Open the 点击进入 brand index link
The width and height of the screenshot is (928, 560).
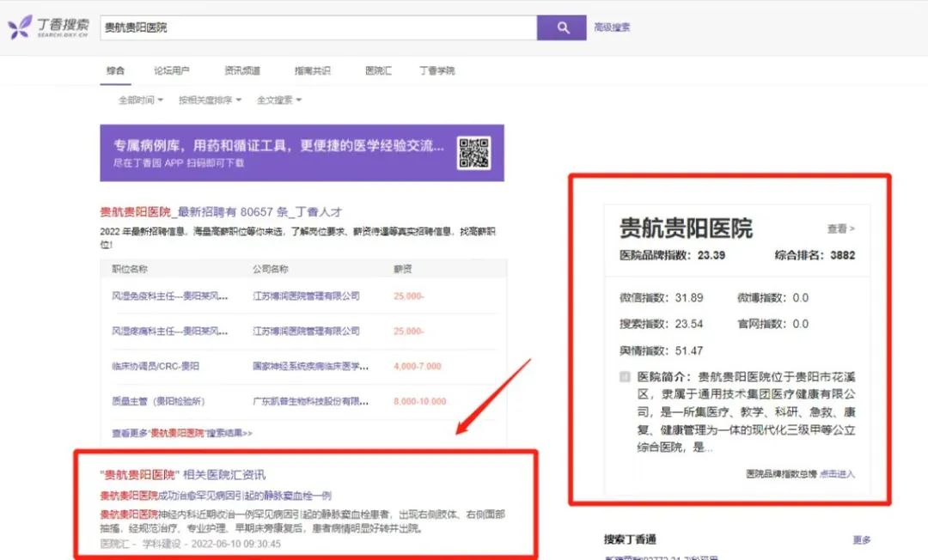837,473
